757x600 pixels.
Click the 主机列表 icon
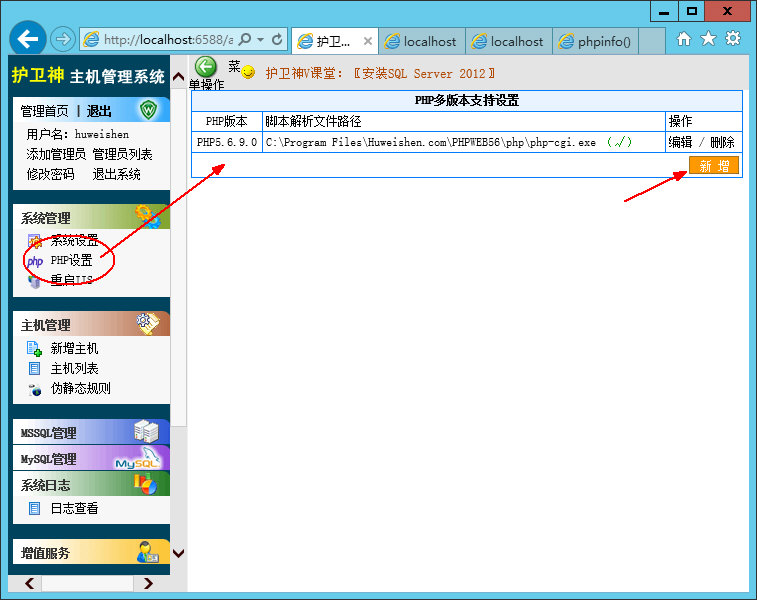[x=34, y=369]
